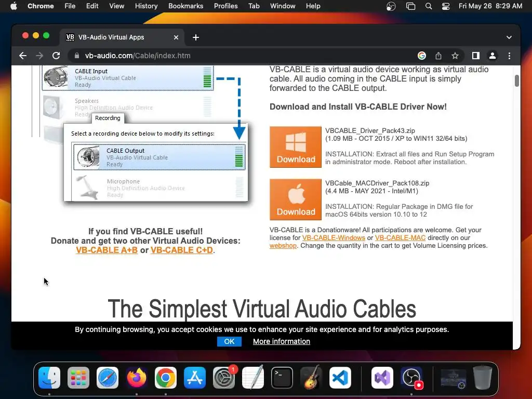
Task: Click the menu bar date and time
Action: click(x=490, y=6)
